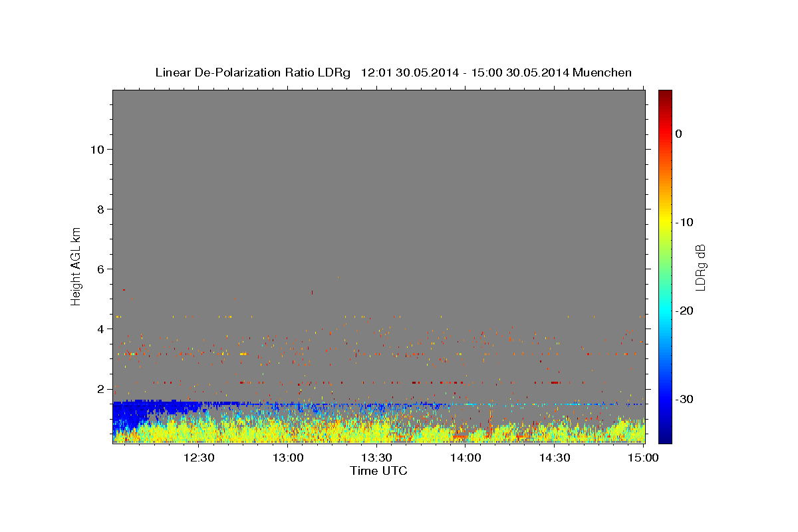Click the height tick label 10
Screen dimensions: 798x532
tap(96, 149)
